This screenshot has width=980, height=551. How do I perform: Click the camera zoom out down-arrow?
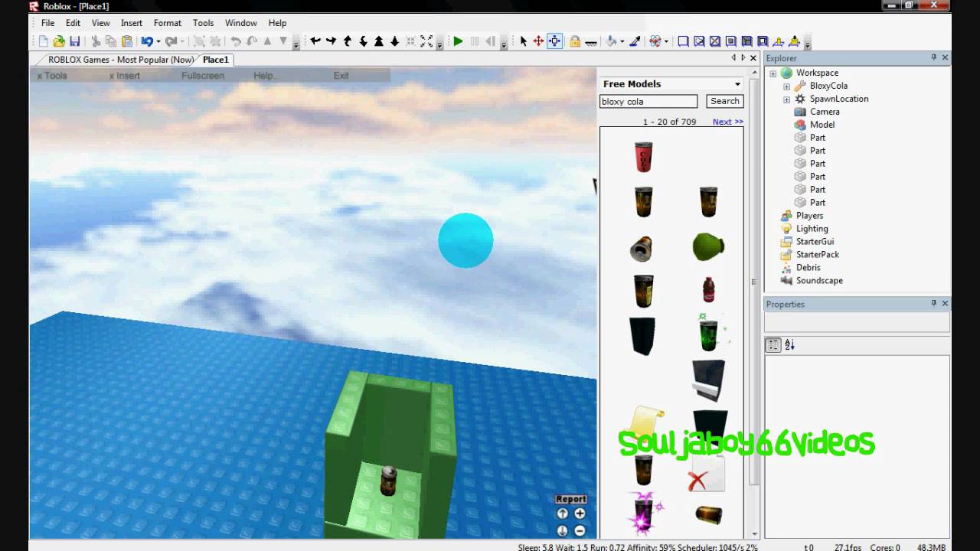point(395,41)
